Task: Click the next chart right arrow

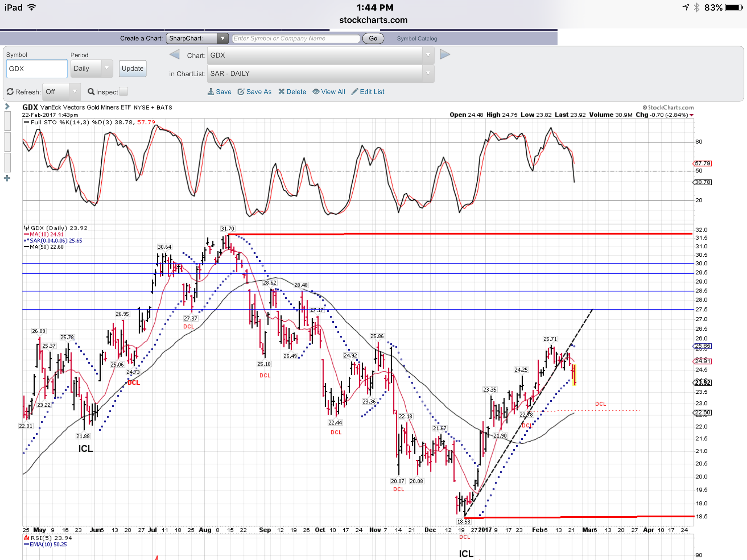Action: pos(445,55)
